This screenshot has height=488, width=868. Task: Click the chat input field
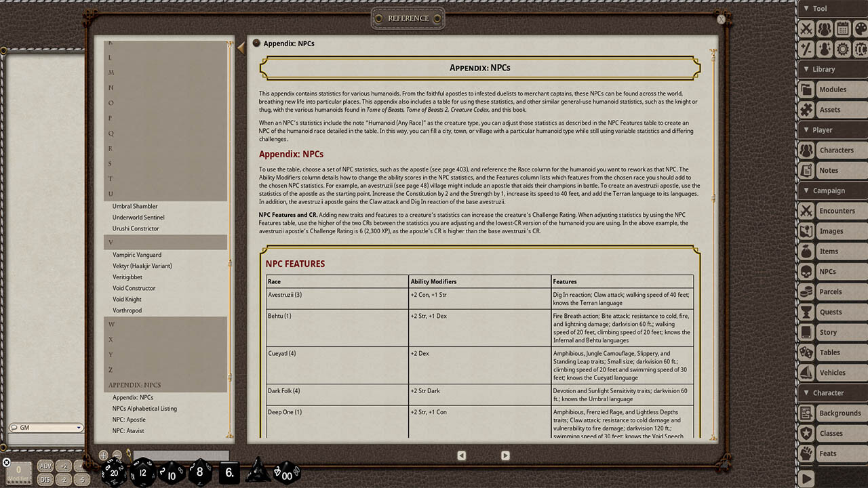[x=180, y=455]
